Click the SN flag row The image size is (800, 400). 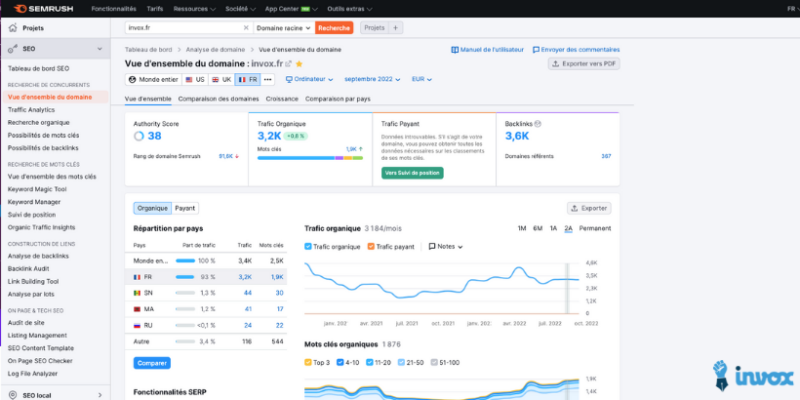[206, 293]
